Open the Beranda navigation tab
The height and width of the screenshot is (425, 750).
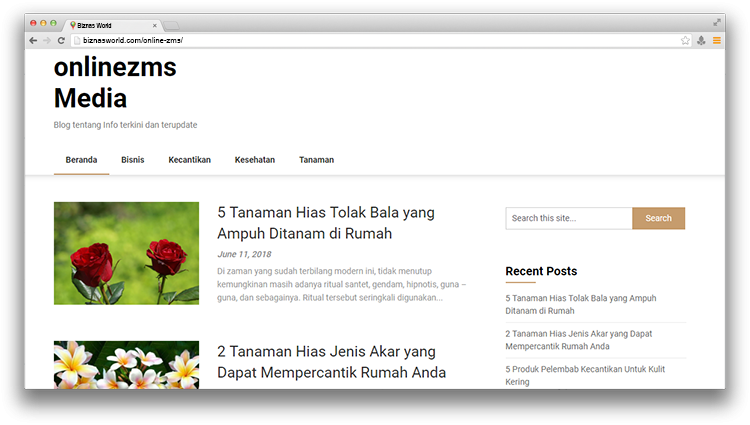81,160
